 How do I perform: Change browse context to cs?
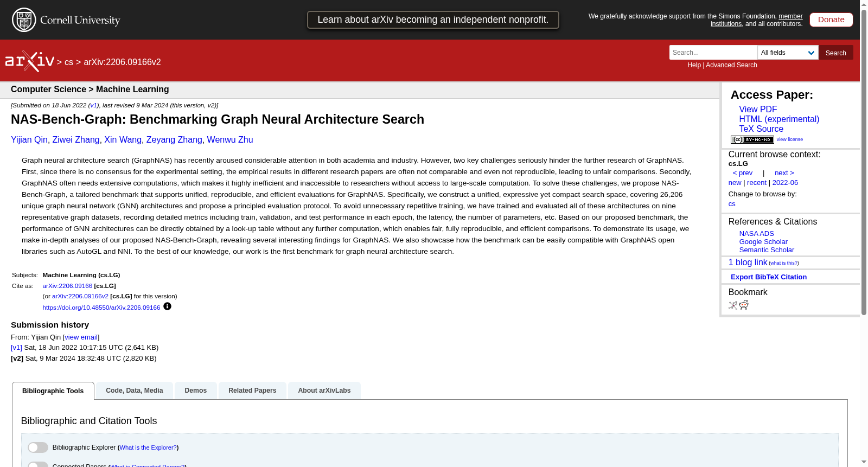tap(732, 204)
